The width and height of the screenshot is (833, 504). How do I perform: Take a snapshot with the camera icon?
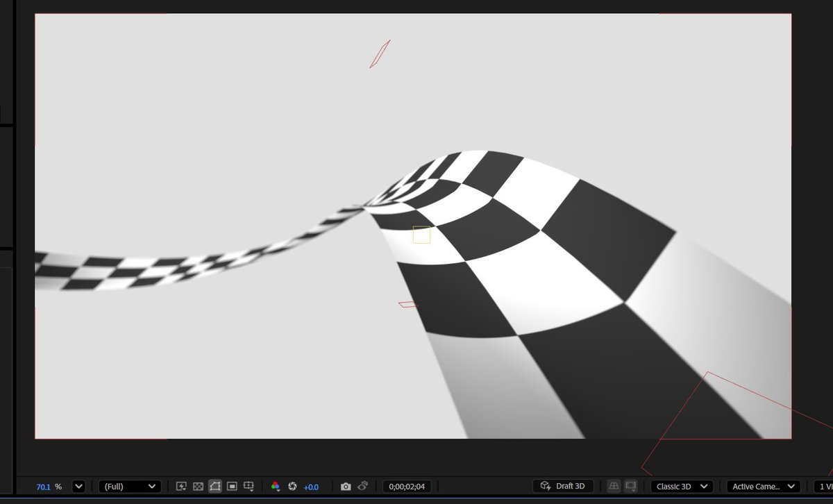tap(346, 487)
